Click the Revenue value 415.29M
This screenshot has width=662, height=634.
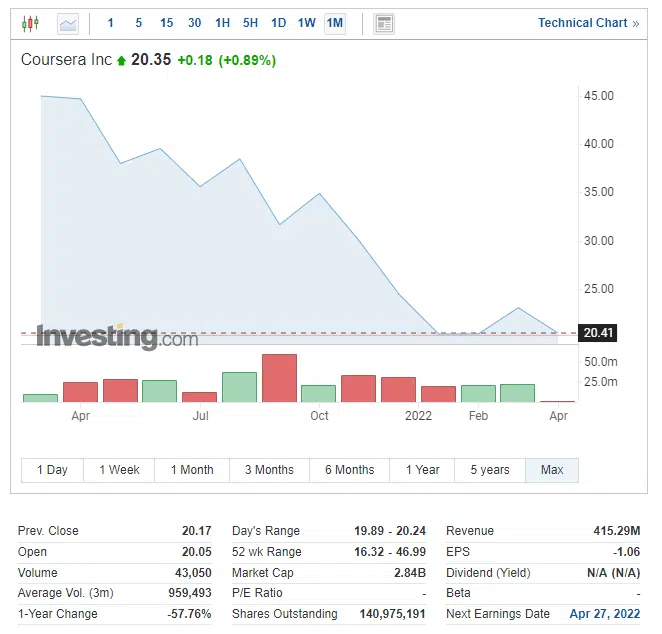click(x=617, y=531)
